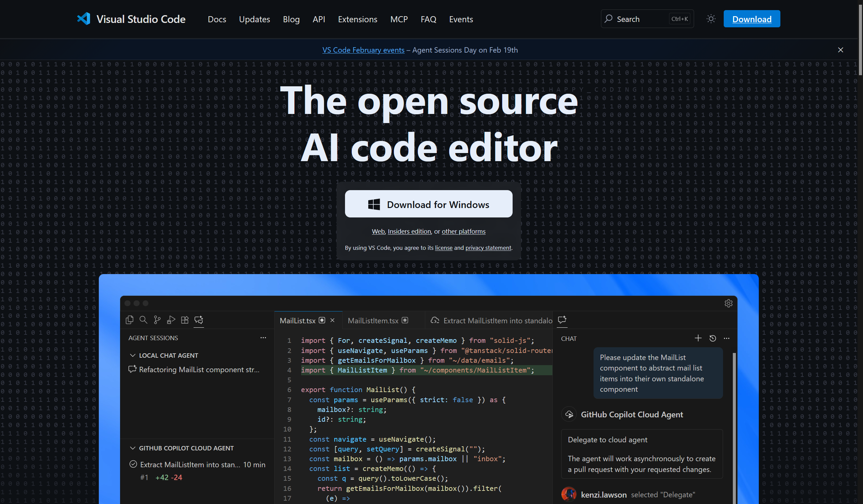Close the MailList.tsx tab

332,320
